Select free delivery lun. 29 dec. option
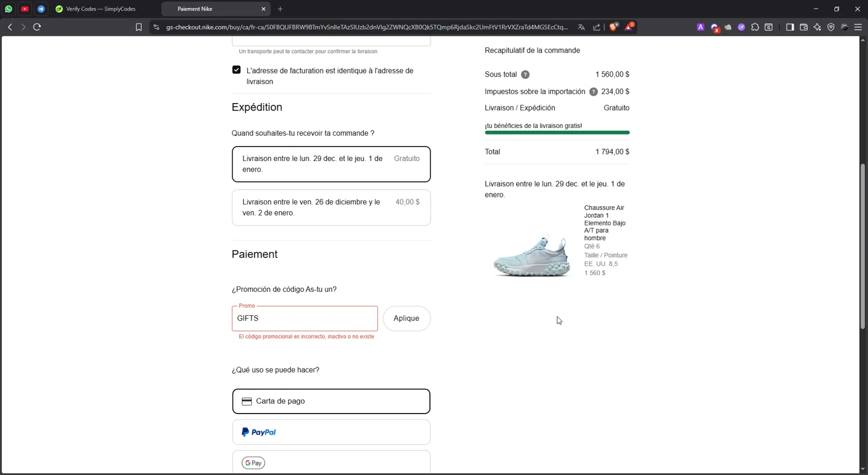The image size is (868, 475). coord(331,164)
